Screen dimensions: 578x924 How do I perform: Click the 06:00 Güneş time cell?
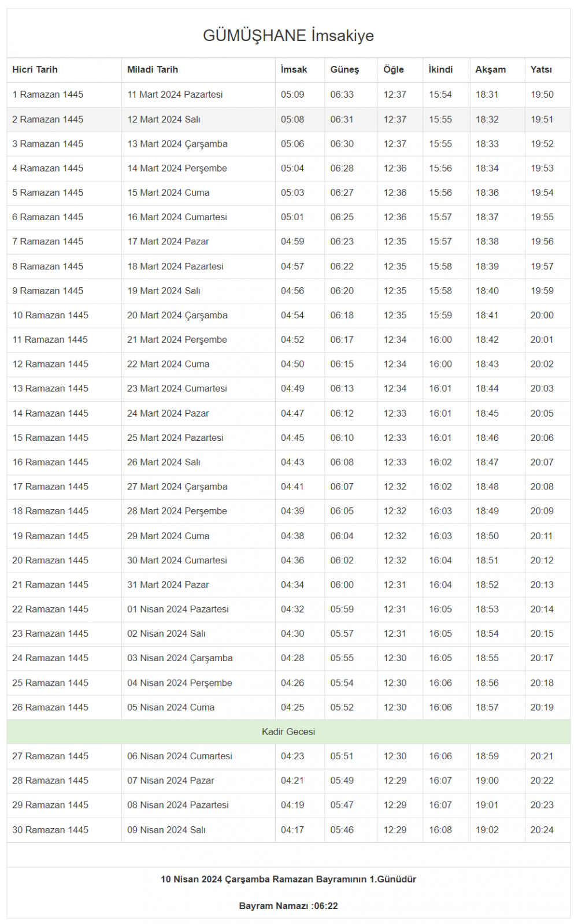pos(342,585)
